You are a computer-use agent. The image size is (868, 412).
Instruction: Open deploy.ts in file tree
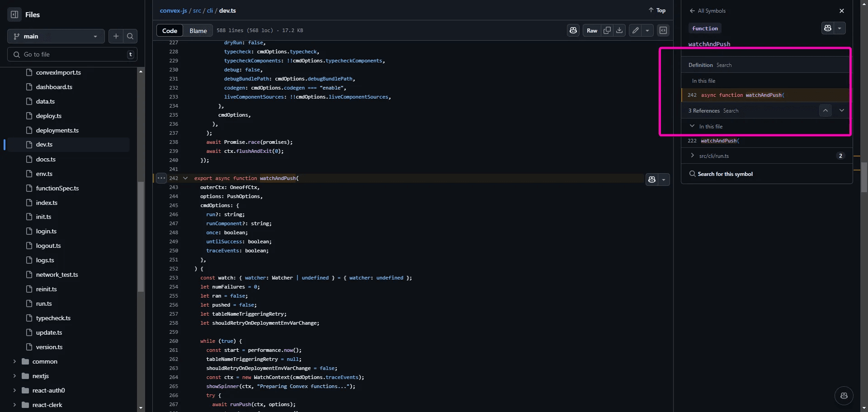tap(49, 116)
